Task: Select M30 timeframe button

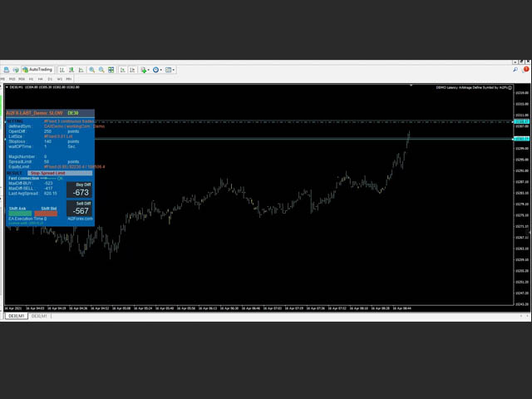Action: [22, 79]
